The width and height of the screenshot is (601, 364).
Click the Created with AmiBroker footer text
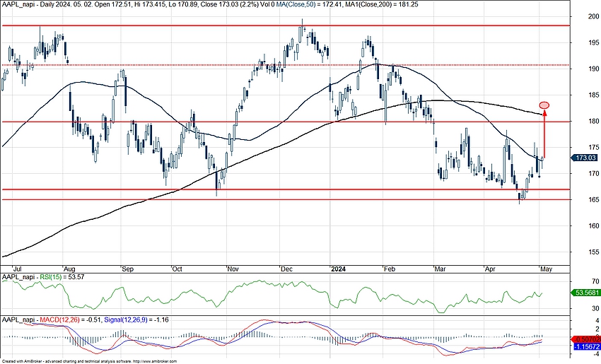pyautogui.click(x=90, y=361)
